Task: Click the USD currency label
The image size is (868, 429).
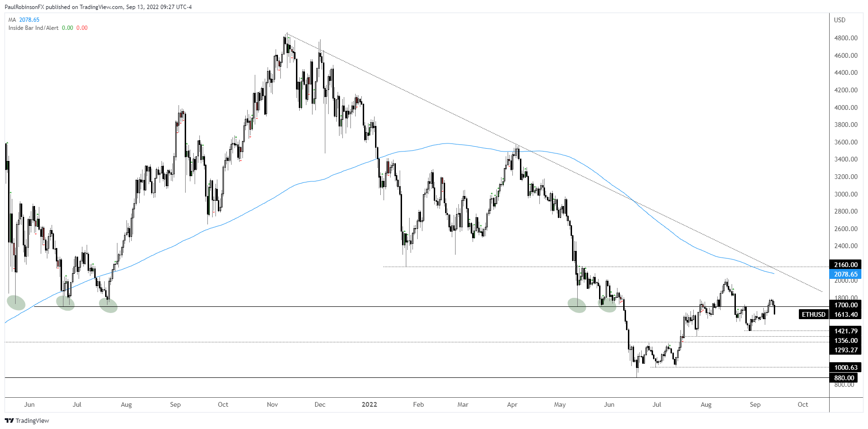Action: coord(840,20)
